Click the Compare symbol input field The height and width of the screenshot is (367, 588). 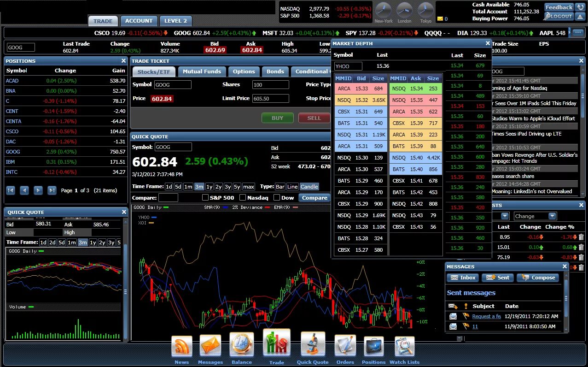click(168, 198)
